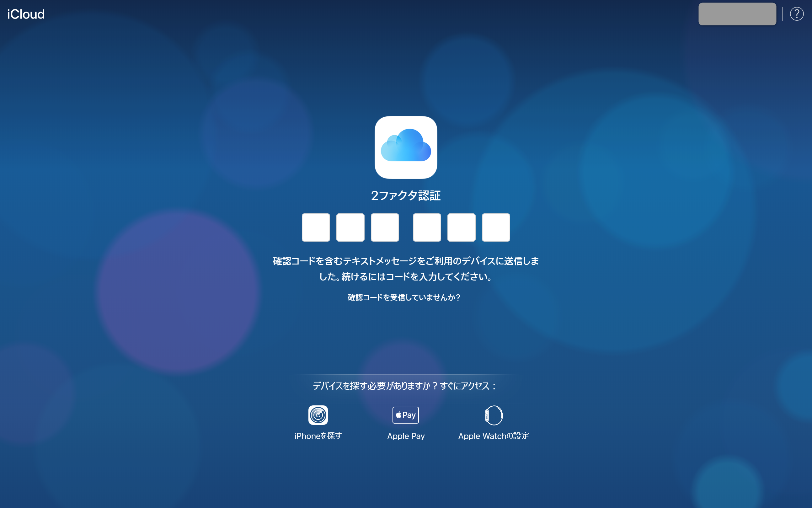
Task: Click the "2ファクタ認証" heading text
Action: click(x=406, y=195)
